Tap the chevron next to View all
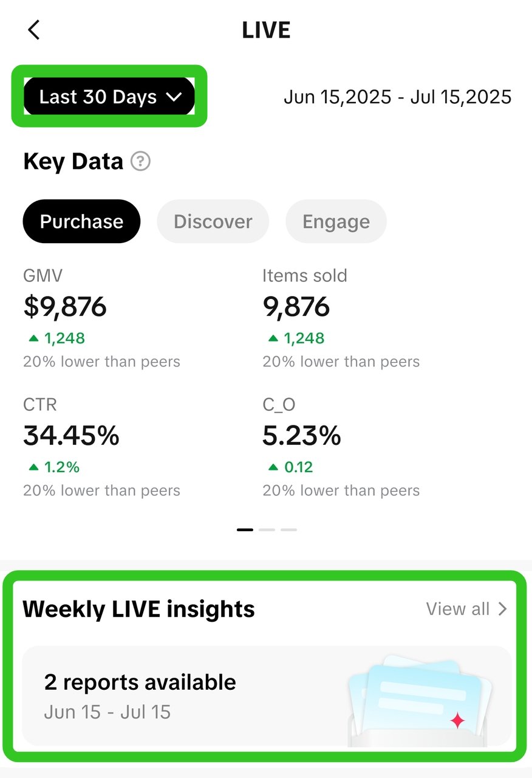Viewport: 532px width, 778px height. coord(502,609)
